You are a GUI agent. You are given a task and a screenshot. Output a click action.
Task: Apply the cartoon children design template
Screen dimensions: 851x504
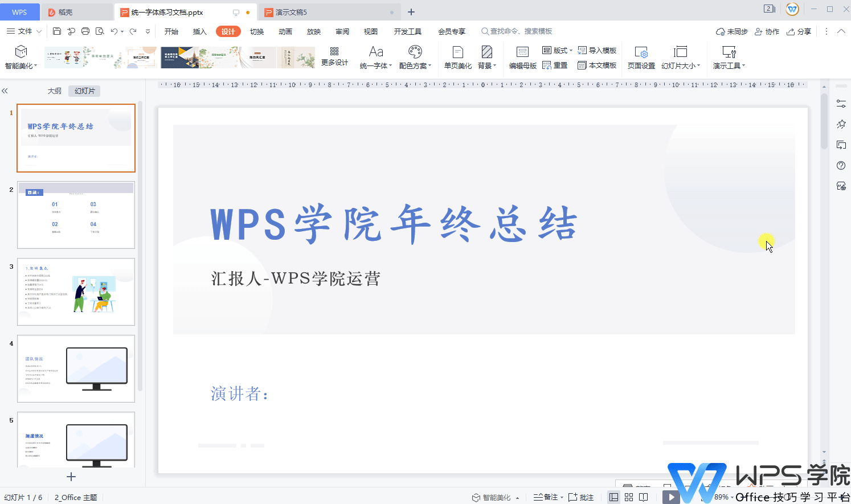[64, 58]
